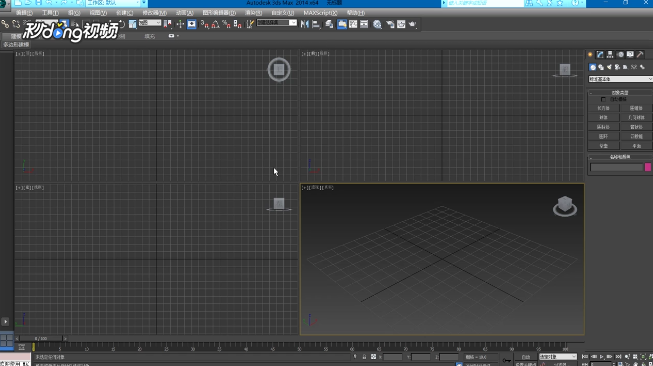Screen dimensions: 653x366
Task: Click the teapot Render Production icon
Action: pyautogui.click(x=413, y=24)
